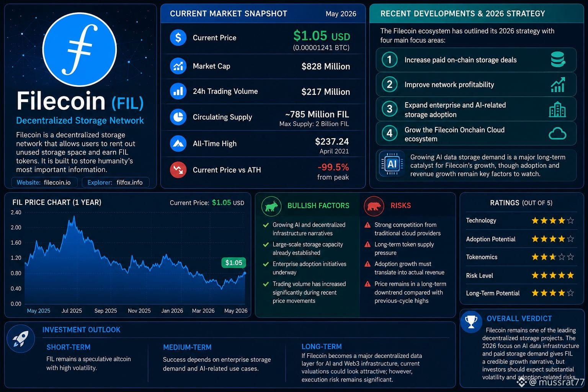The height and width of the screenshot is (392, 588).
Task: Click the Technology star rating
Action: click(553, 220)
